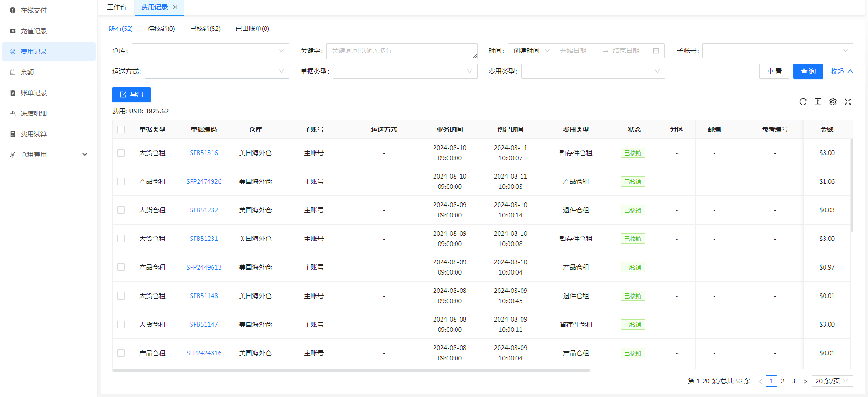The image size is (868, 397).
Task: Select row checkbox for SFB51316
Action: point(121,153)
